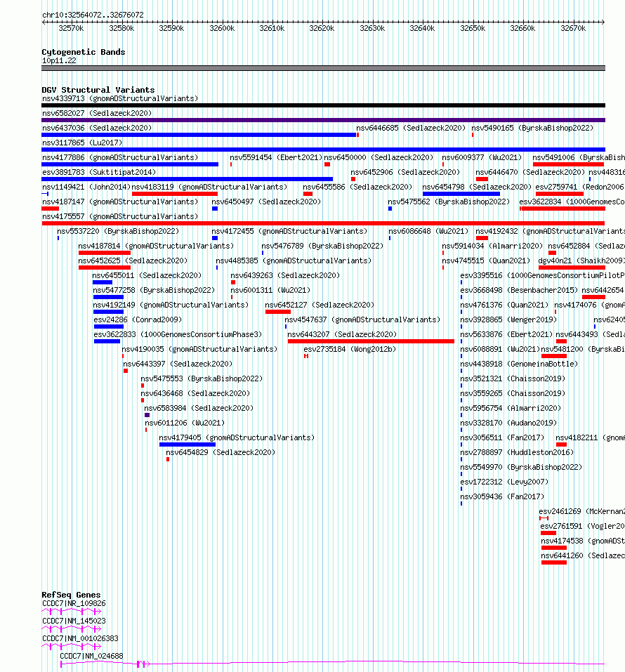Image resolution: width=625 pixels, height=672 pixels.
Task: Select the blue nsv3117865 variant bar
Action: [x=323, y=150]
